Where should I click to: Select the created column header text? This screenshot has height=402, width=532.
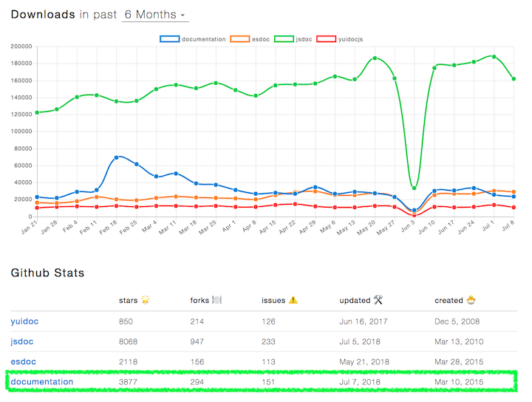[449, 301]
